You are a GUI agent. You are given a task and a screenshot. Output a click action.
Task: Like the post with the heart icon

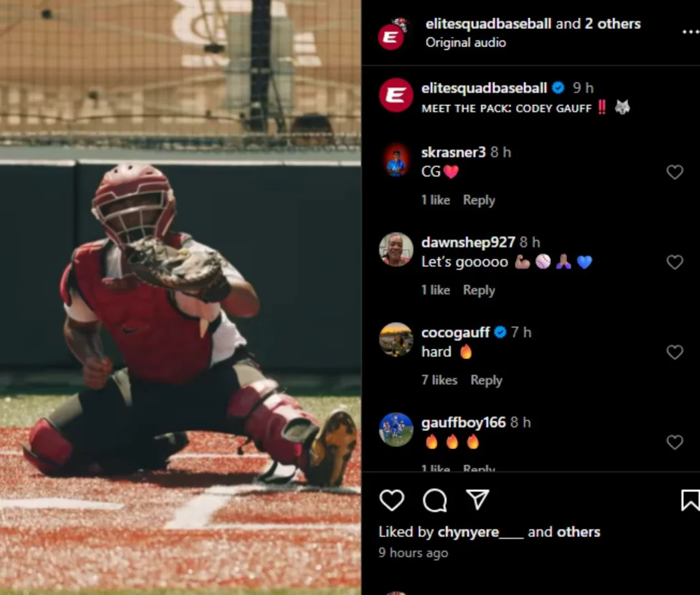point(392,500)
